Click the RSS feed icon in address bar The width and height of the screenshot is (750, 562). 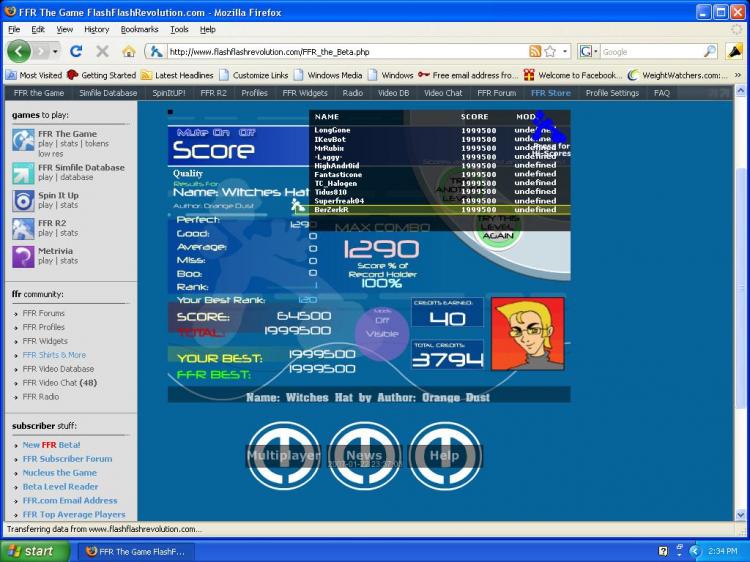535,51
